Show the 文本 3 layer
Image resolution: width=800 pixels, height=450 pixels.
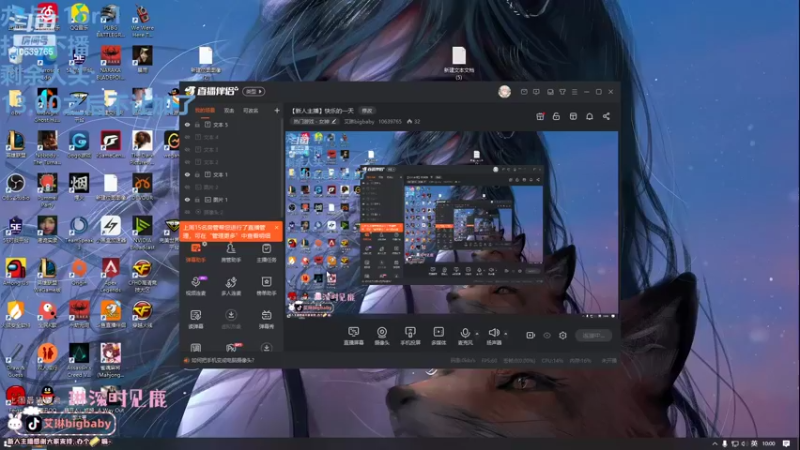pos(187,149)
